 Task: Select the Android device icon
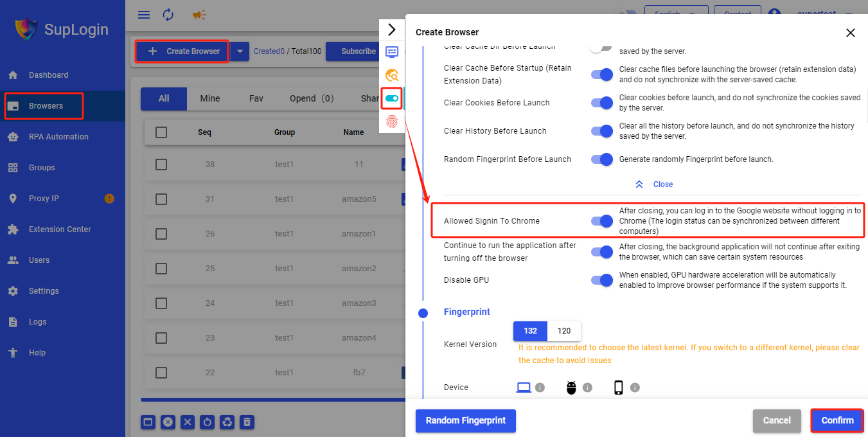[x=572, y=388]
